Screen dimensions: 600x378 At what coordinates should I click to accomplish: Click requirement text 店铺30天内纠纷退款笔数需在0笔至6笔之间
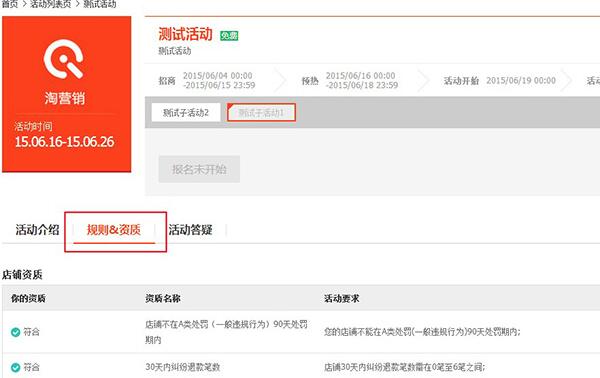coord(404,367)
